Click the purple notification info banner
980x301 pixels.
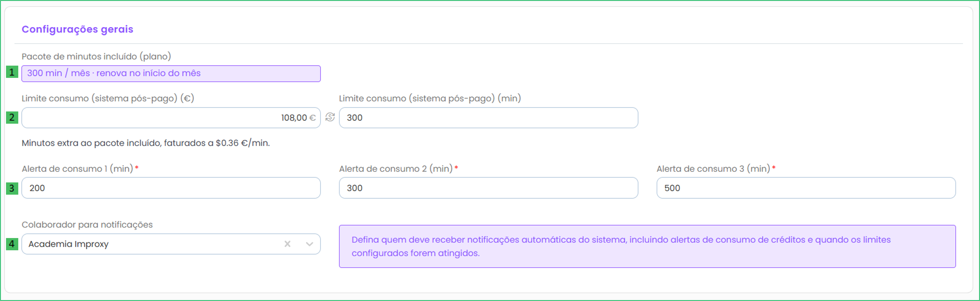pyautogui.click(x=647, y=246)
